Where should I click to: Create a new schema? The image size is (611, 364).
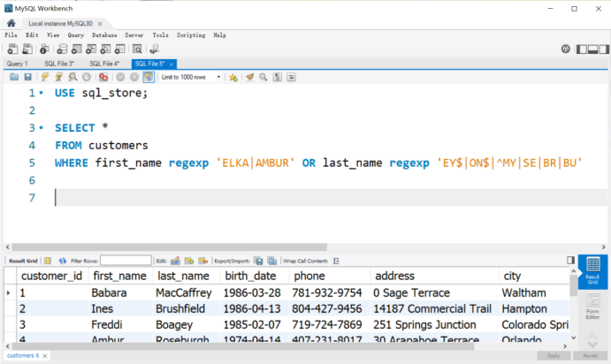click(62, 49)
